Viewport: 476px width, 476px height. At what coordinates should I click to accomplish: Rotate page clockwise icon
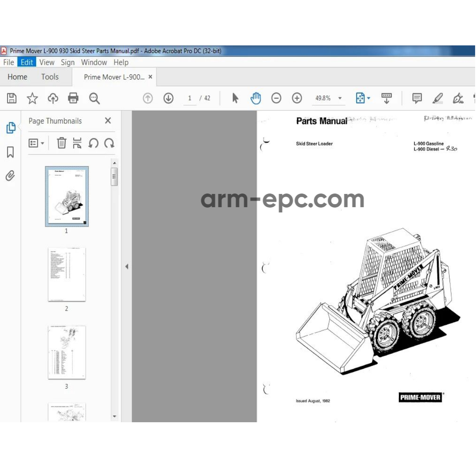click(109, 143)
